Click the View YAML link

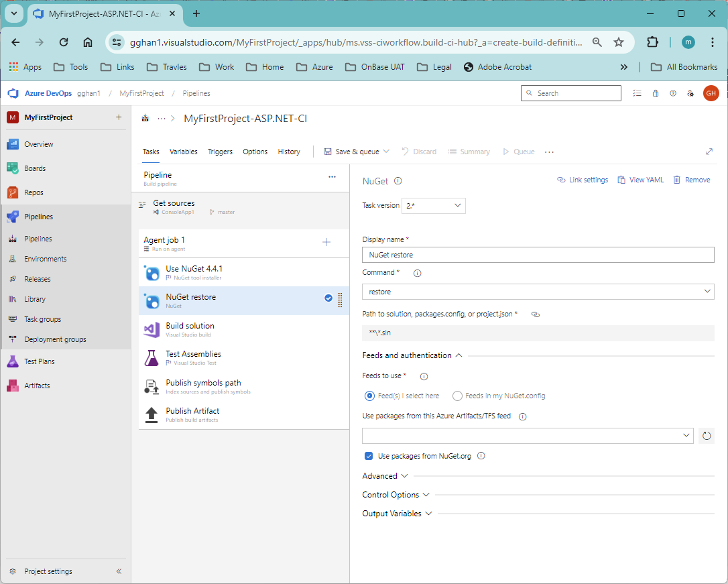pyautogui.click(x=640, y=179)
